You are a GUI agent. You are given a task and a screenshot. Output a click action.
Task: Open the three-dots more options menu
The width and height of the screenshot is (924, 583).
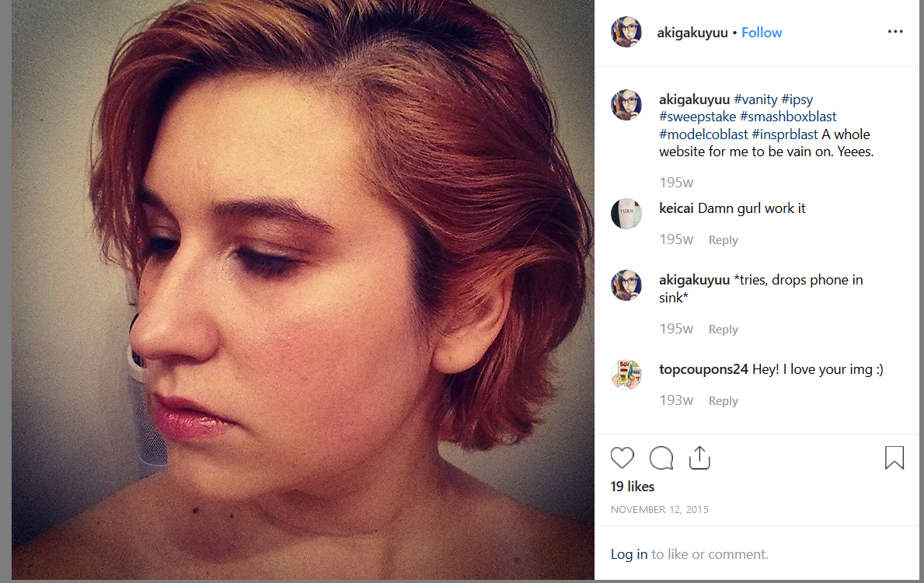coord(895,31)
